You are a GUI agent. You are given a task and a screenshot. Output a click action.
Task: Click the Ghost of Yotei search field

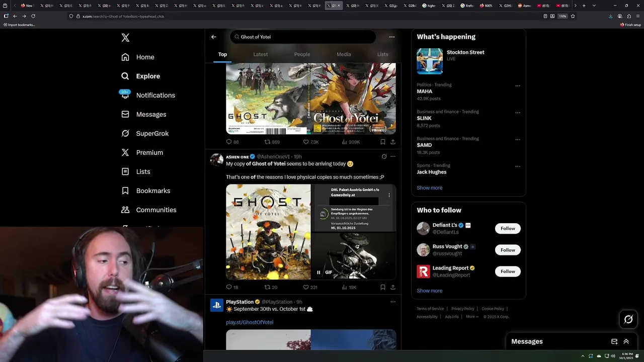303,37
